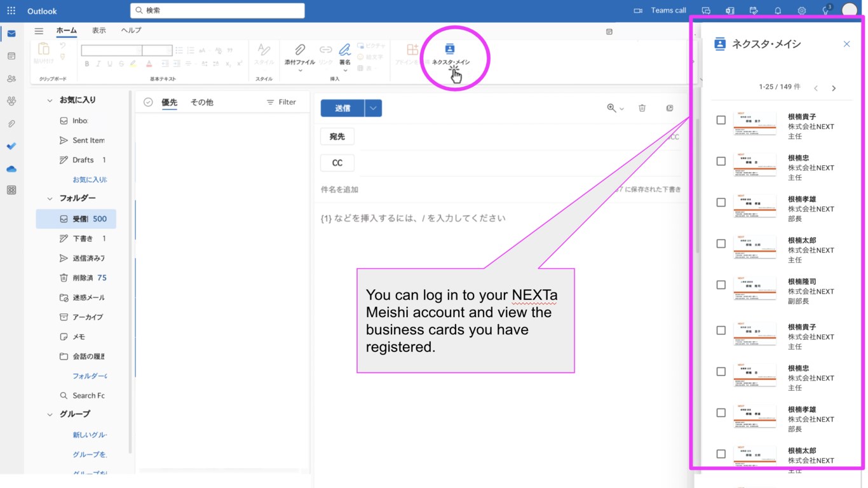
Task: Open the send options dropdown arrow
Action: coord(373,108)
